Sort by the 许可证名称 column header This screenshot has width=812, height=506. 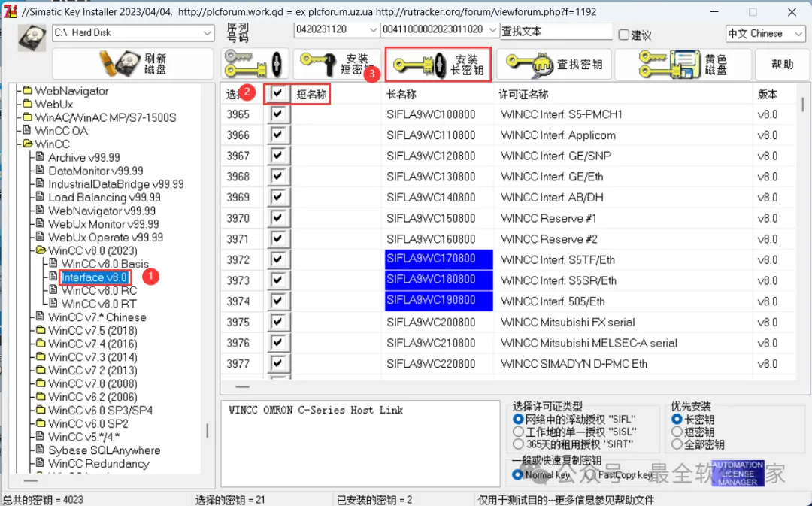tap(523, 94)
